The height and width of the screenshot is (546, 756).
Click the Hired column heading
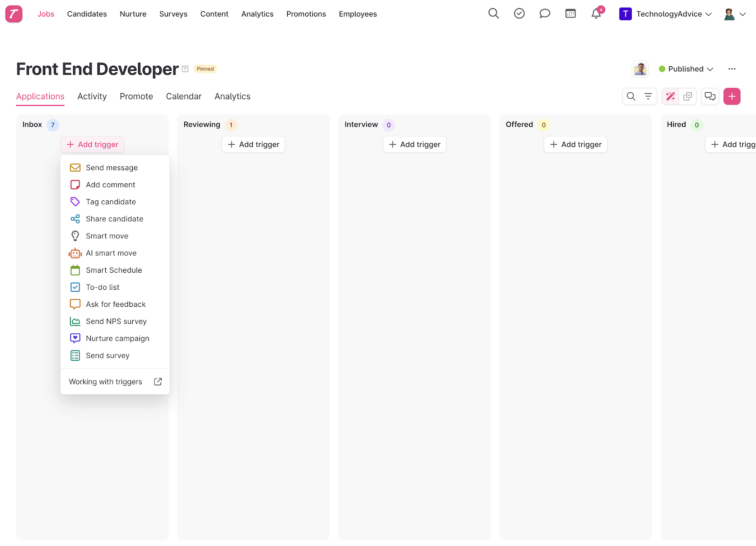coord(676,124)
